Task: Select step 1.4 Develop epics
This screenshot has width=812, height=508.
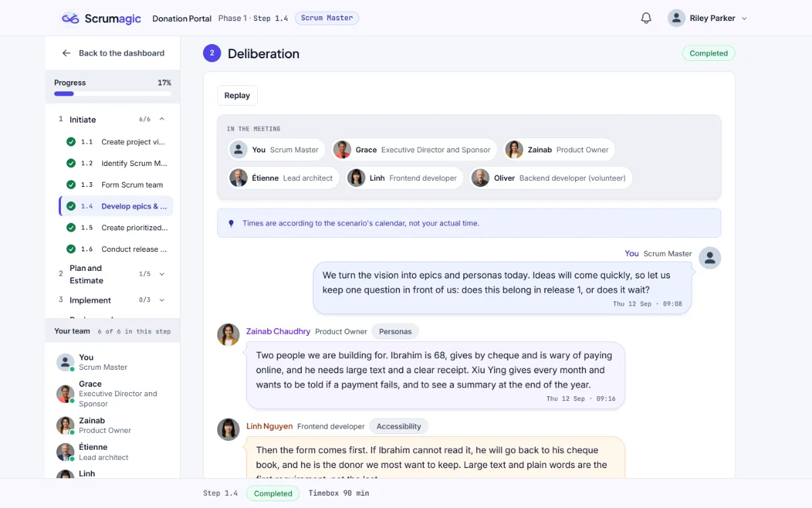Action: [x=116, y=207]
